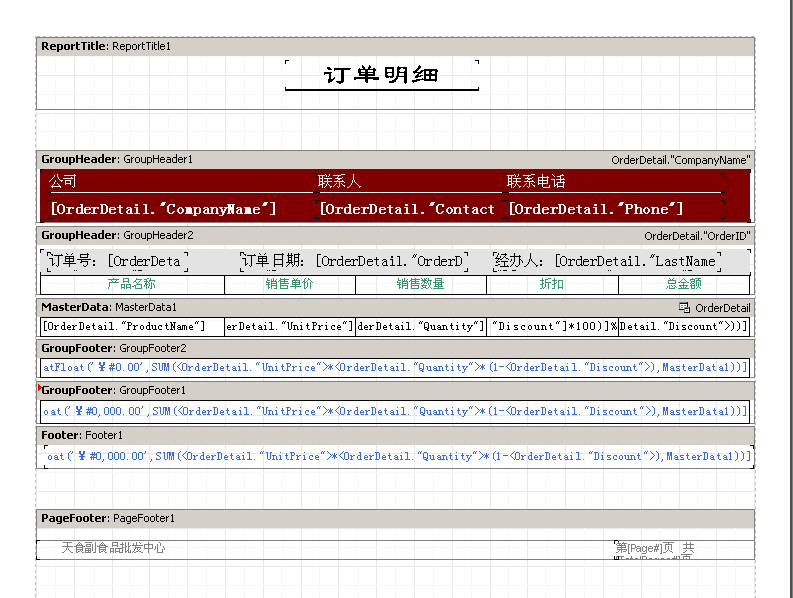Click the 天食副食品批发中心 footer text
Viewport: 793px width, 598px height.
(113, 548)
